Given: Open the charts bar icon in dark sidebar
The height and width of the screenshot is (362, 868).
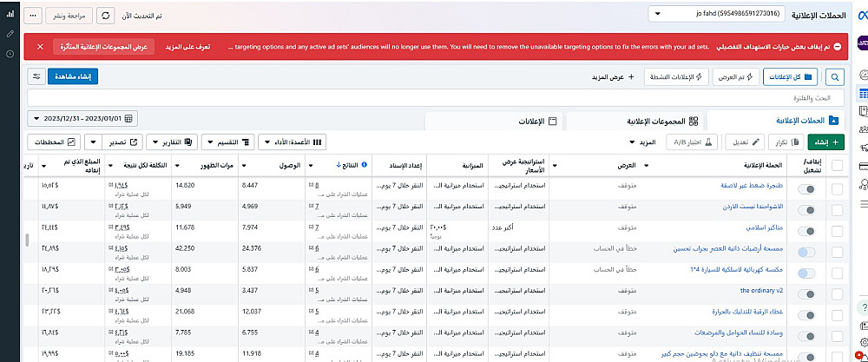Looking at the screenshot, I should [9, 14].
